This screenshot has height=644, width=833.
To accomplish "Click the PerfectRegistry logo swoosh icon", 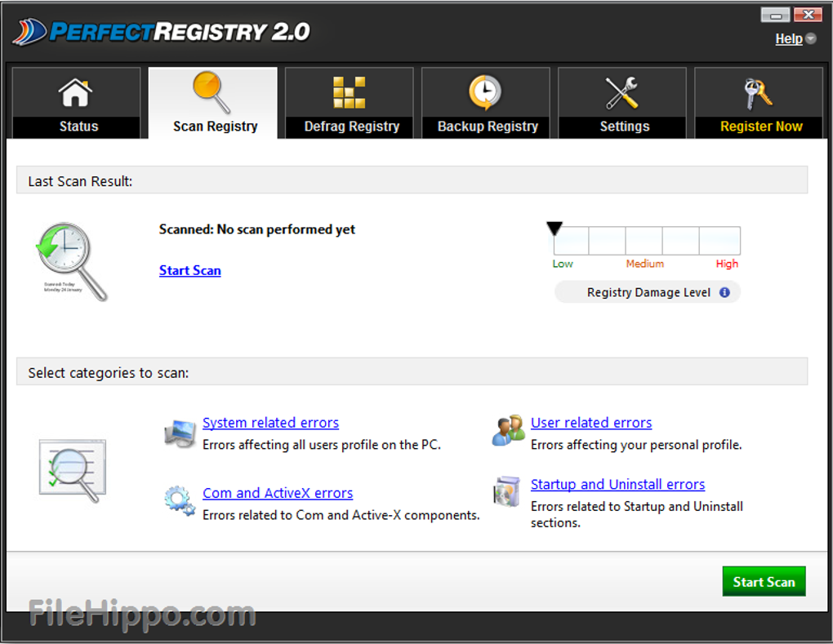I will click(29, 32).
